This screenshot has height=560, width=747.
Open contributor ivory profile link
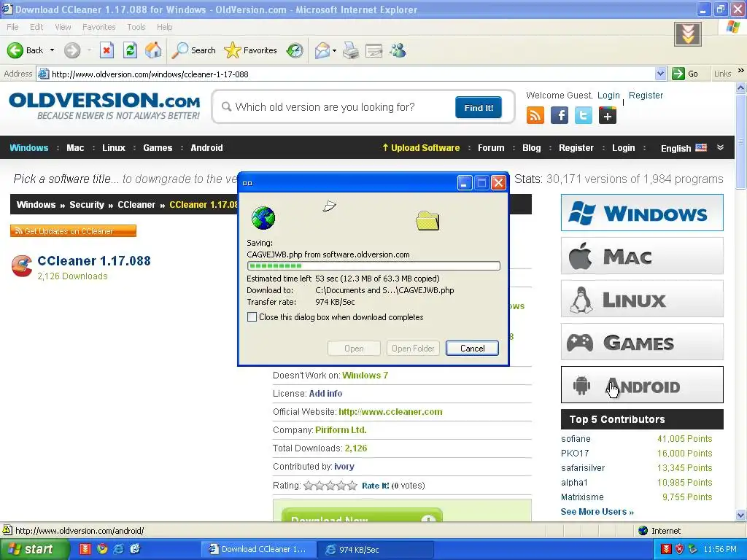(344, 467)
